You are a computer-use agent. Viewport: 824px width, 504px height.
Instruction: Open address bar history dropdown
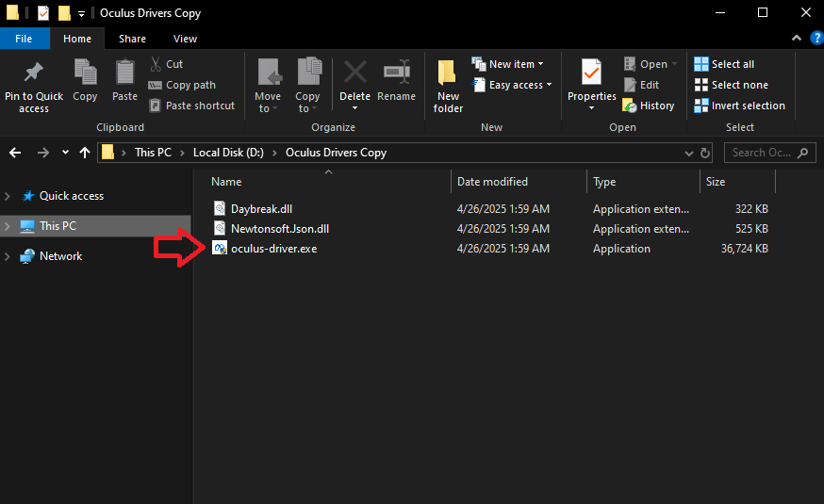pos(688,154)
